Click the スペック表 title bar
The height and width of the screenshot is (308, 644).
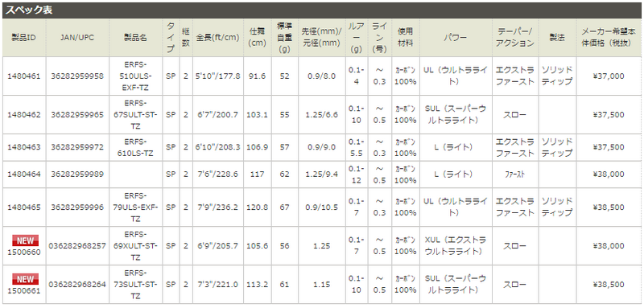pos(322,10)
